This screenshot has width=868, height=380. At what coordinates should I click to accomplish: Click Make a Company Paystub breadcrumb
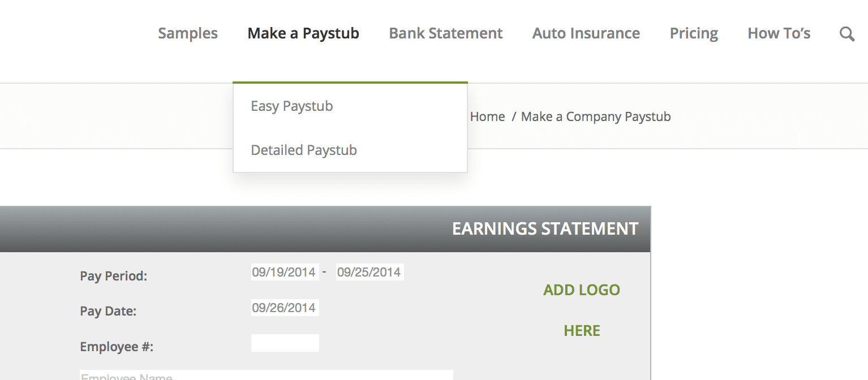point(596,116)
